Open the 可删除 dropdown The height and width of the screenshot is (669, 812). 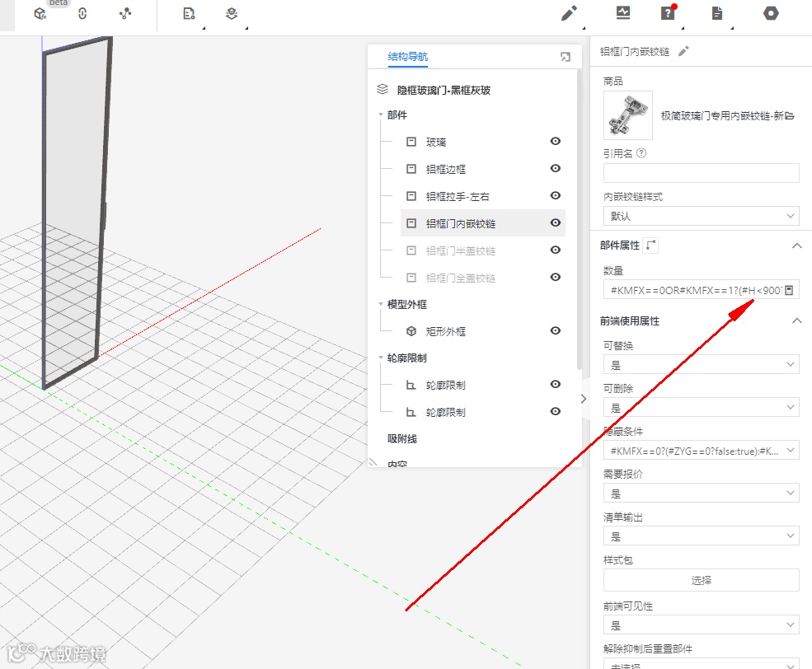(702, 407)
